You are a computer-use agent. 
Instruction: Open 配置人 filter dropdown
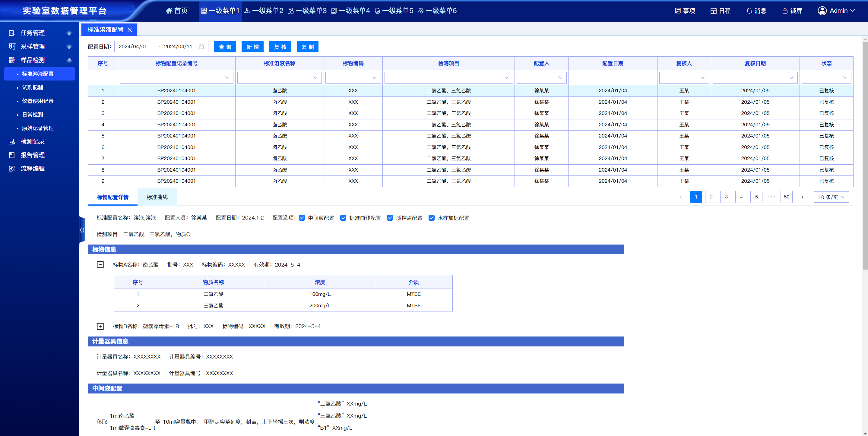click(x=541, y=78)
